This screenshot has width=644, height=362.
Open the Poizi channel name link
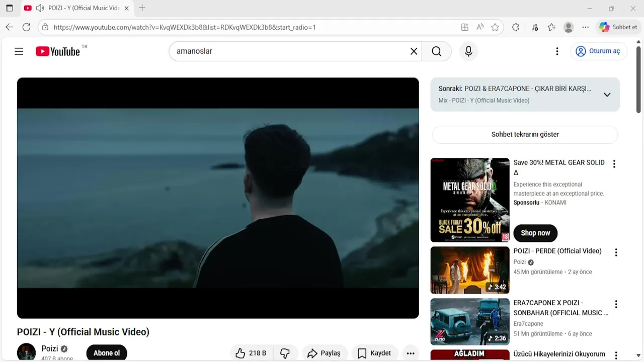[x=50, y=348]
